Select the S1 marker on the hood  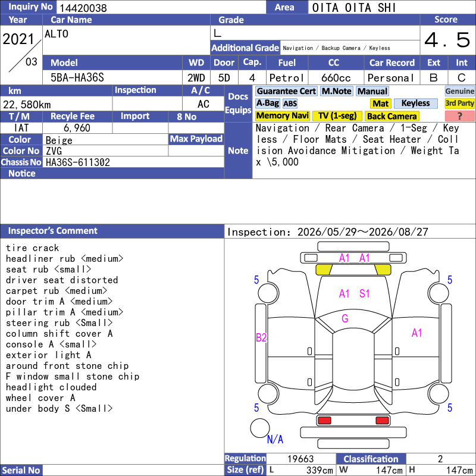364,293
